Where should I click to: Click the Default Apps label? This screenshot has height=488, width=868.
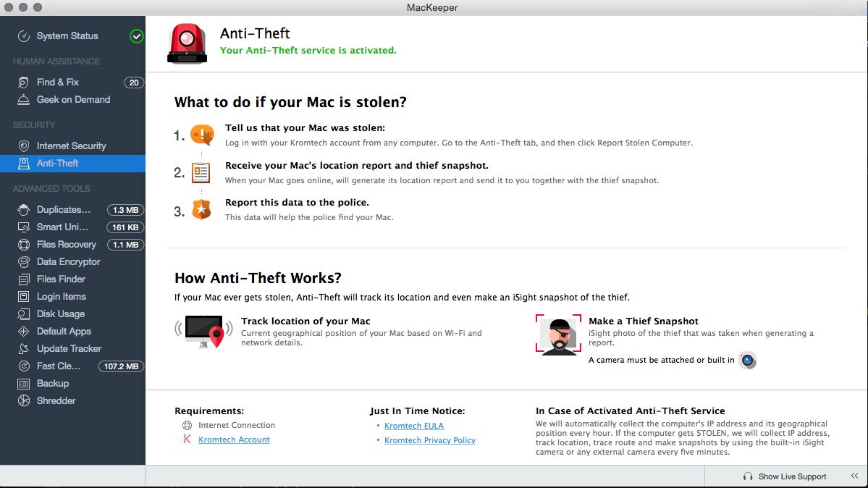(x=64, y=331)
